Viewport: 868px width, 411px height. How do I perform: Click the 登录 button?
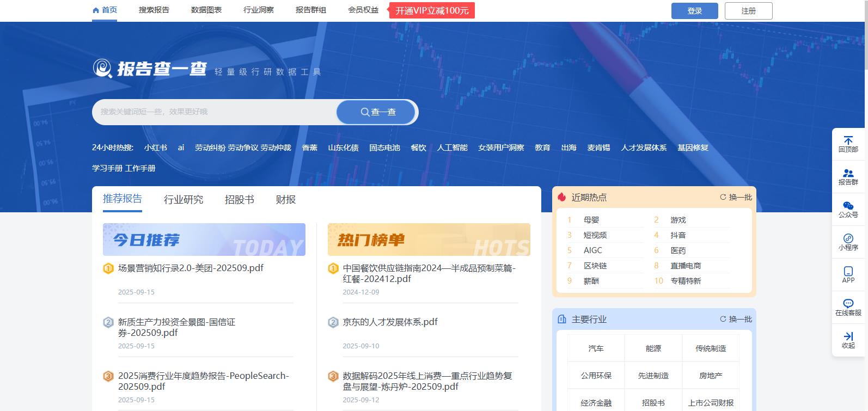pyautogui.click(x=694, y=11)
